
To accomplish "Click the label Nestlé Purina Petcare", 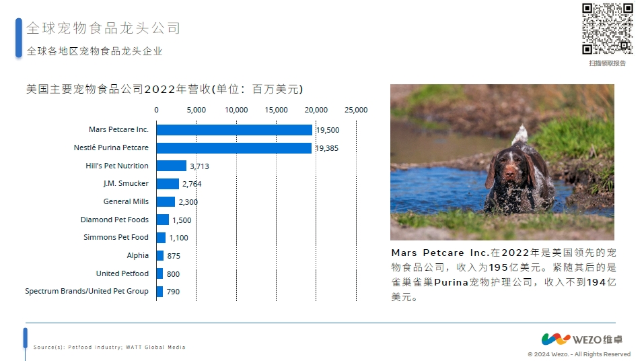I will point(111,147).
